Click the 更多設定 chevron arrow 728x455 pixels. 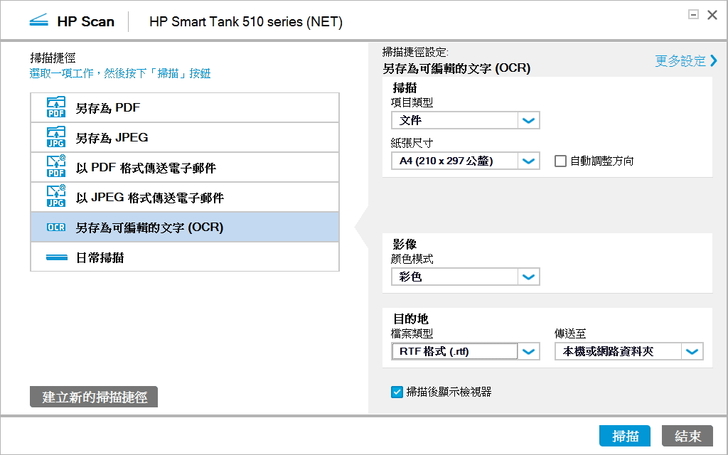(714, 61)
